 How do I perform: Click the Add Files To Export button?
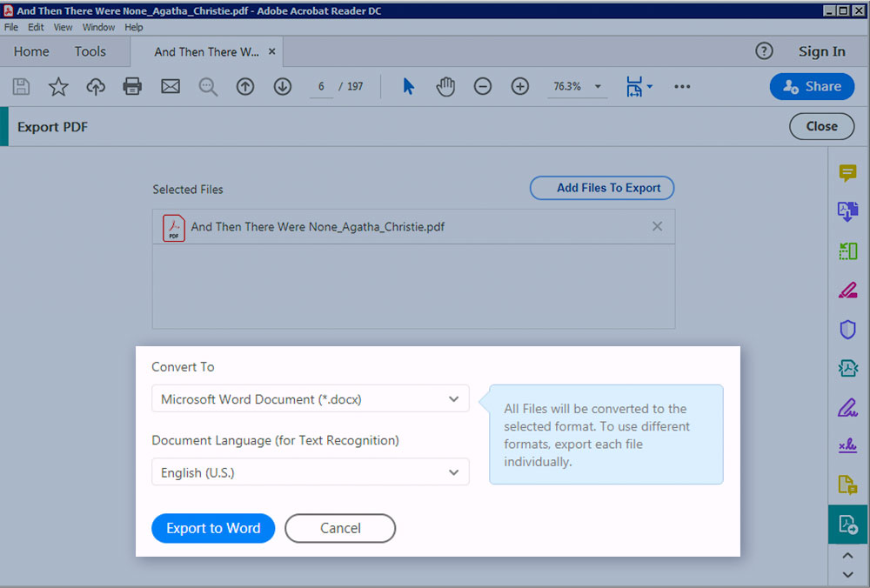[x=601, y=188]
